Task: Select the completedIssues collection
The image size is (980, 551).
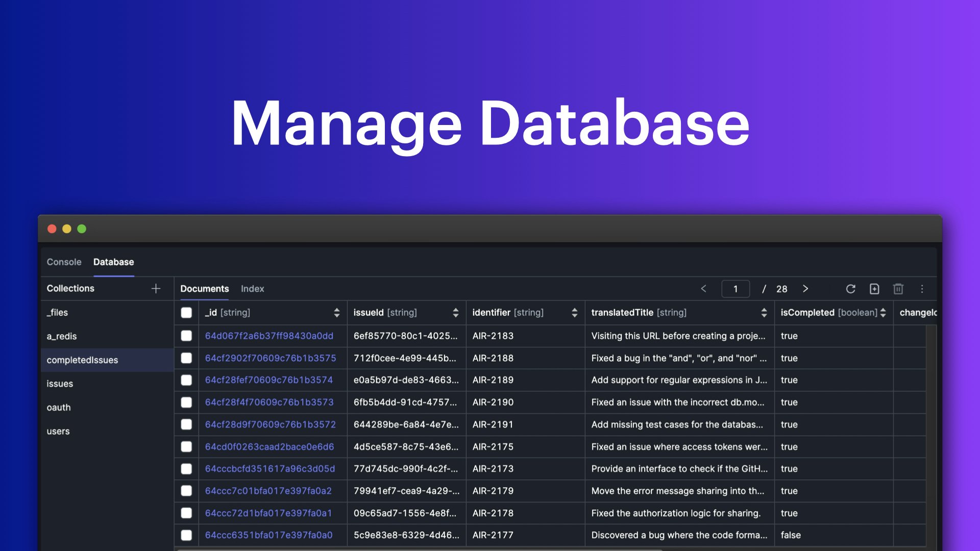Action: click(107, 360)
